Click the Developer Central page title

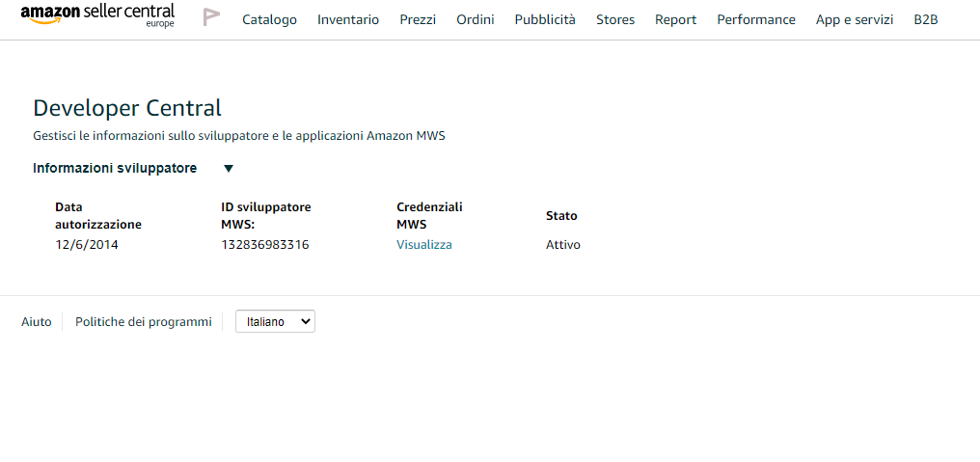127,108
